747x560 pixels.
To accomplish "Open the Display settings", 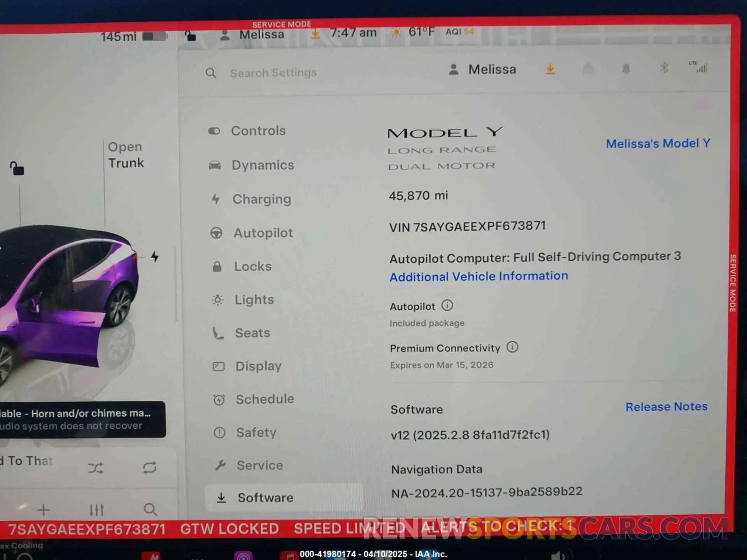I will click(247, 366).
